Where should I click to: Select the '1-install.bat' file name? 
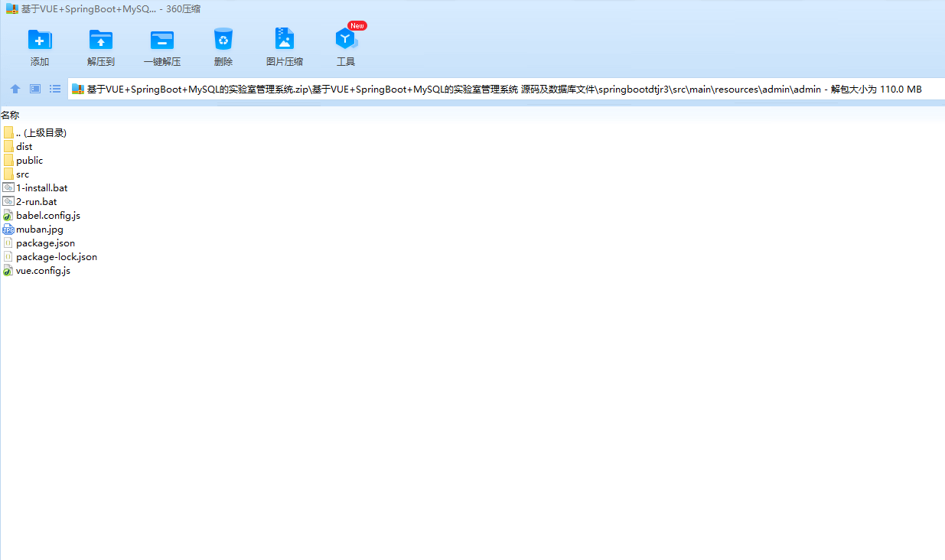[42, 188]
